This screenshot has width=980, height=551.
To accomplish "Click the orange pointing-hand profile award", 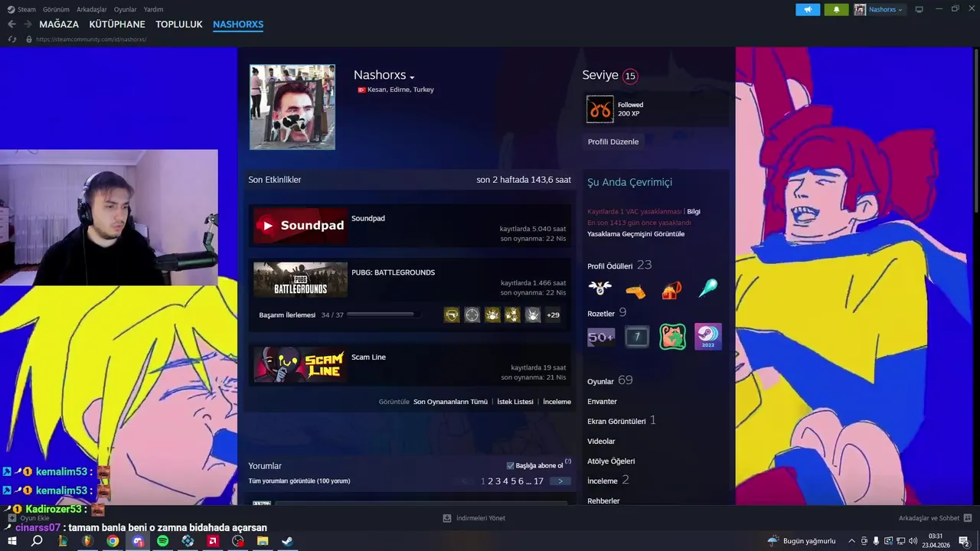I will pyautogui.click(x=635, y=290).
